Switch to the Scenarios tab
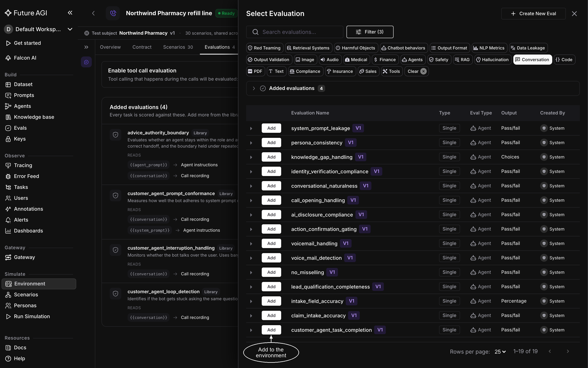This screenshot has width=588, height=368. coord(178,47)
